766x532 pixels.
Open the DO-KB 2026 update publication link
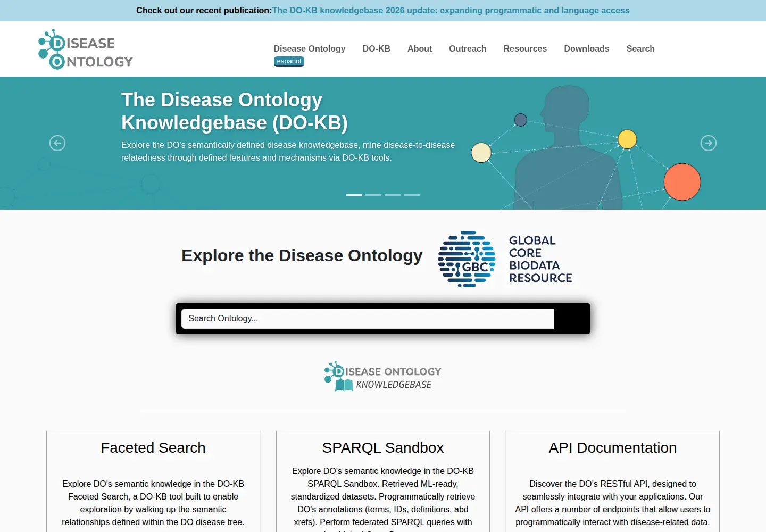[451, 10]
